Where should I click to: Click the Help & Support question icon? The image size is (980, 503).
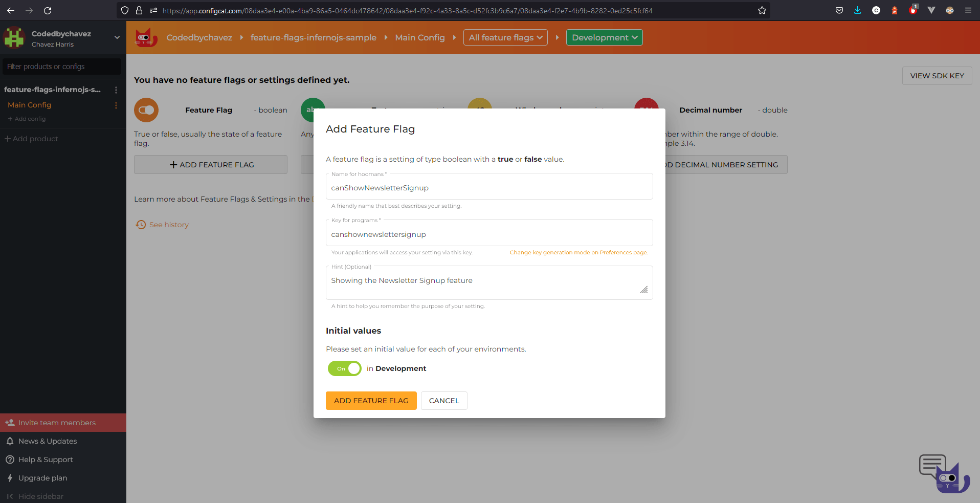[x=9, y=459]
